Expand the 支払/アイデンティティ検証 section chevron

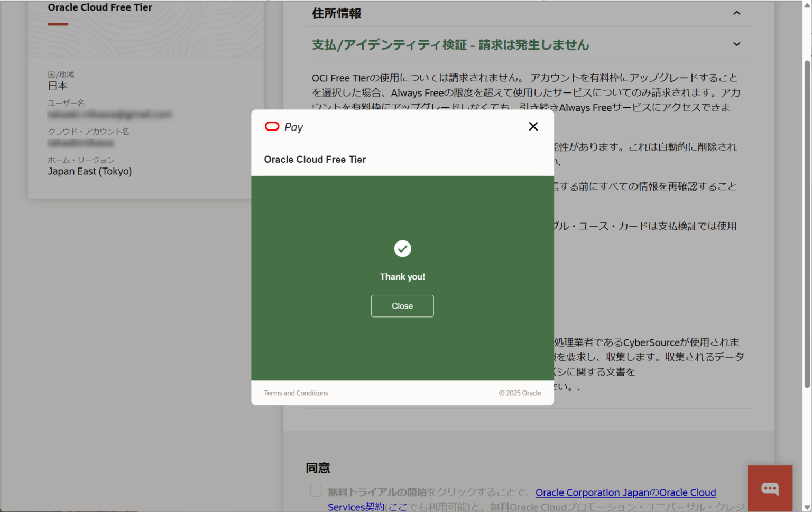(736, 44)
